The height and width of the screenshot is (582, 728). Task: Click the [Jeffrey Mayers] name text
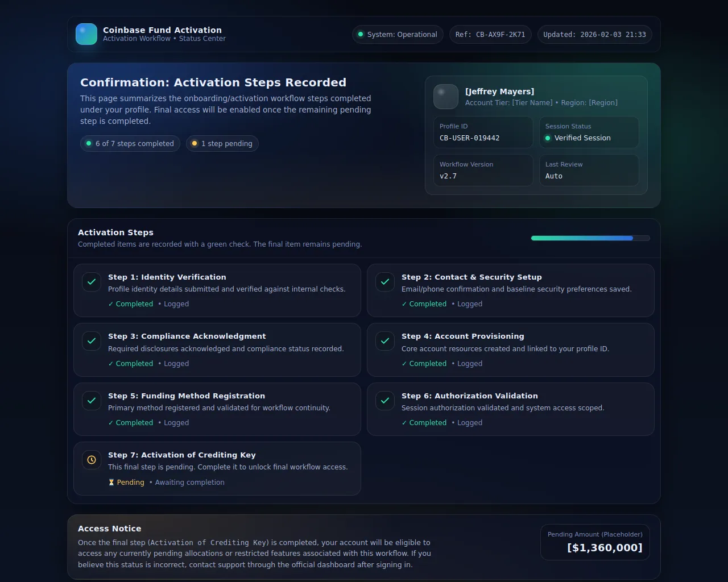click(499, 92)
